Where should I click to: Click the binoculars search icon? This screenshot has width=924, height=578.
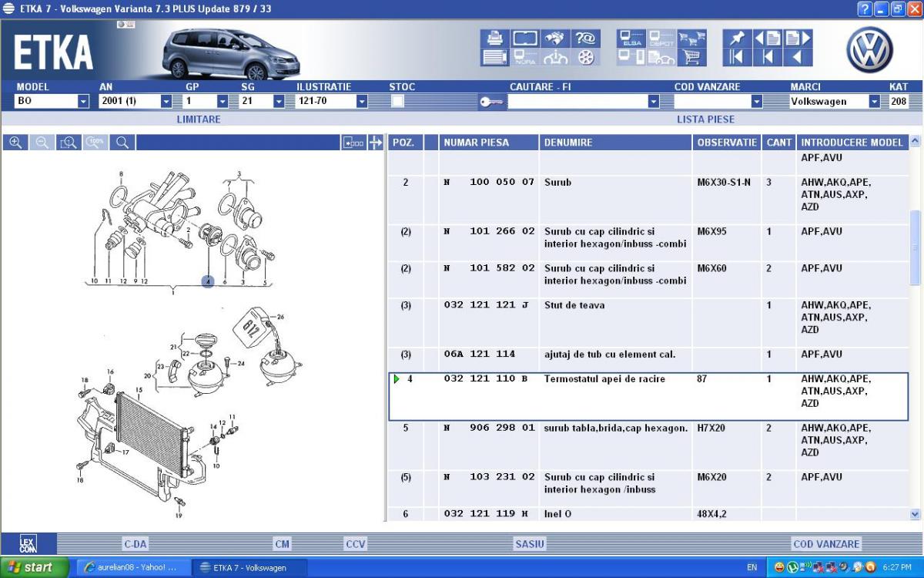(555, 39)
